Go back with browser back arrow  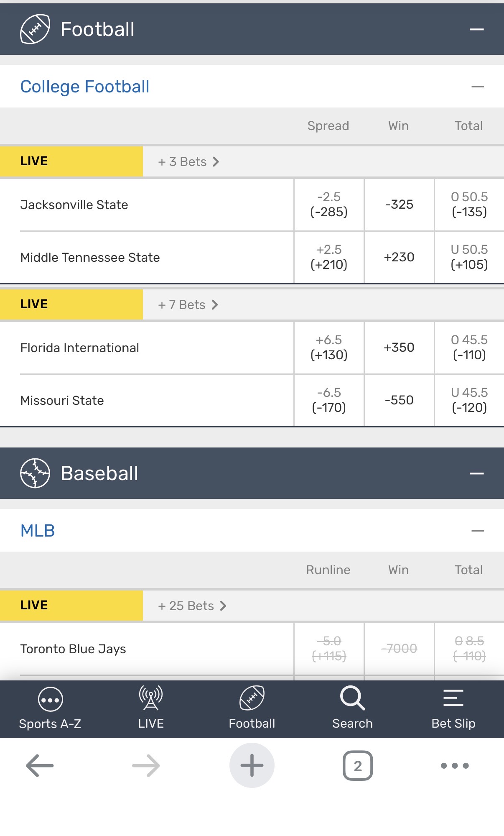click(40, 766)
